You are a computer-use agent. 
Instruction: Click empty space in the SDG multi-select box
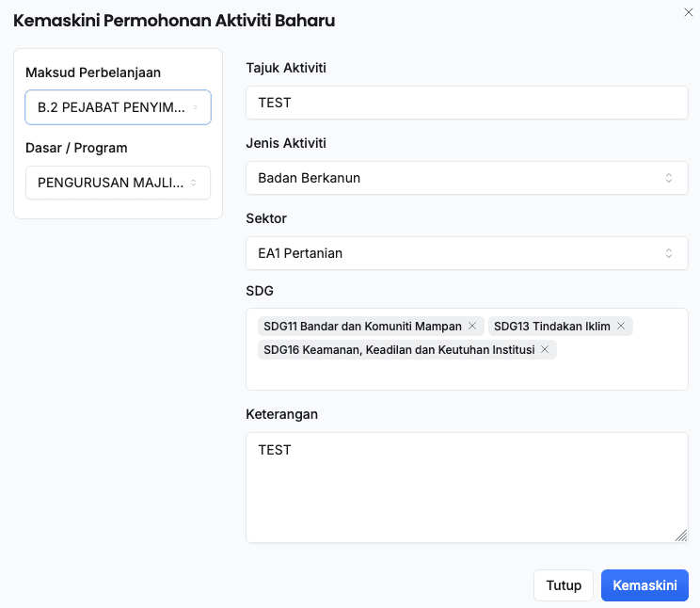coord(466,375)
